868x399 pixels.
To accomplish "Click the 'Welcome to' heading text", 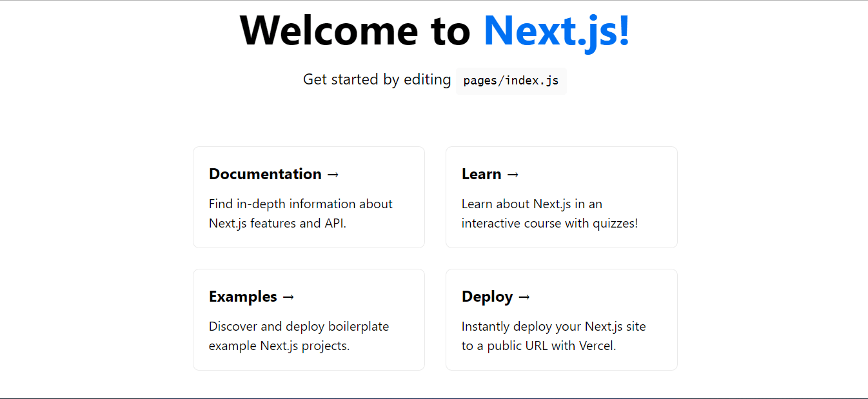I will coord(355,30).
